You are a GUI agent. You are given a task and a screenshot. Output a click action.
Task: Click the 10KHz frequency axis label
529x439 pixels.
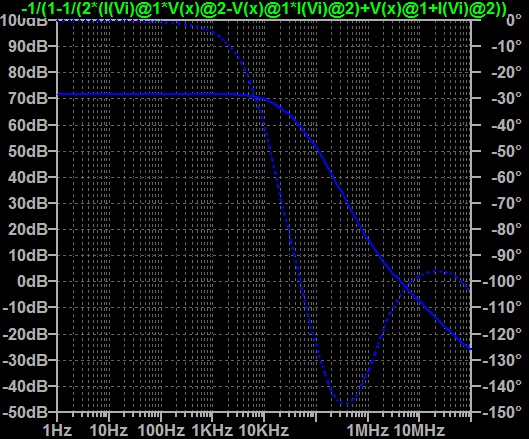(x=264, y=431)
